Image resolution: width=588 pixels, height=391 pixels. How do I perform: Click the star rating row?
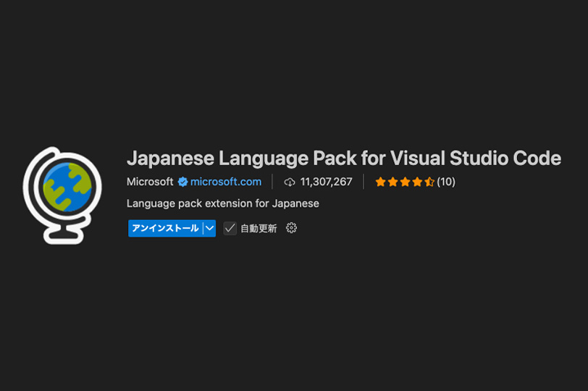(405, 182)
